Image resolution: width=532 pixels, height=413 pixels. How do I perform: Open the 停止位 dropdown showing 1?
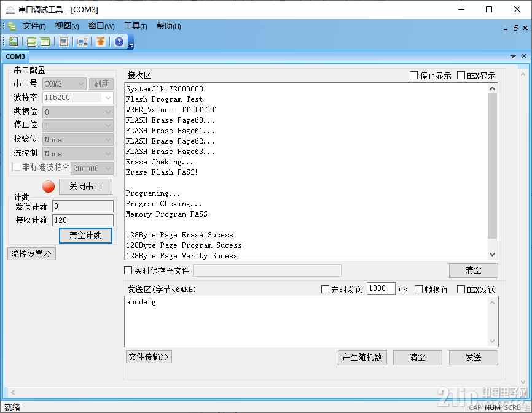pos(77,126)
